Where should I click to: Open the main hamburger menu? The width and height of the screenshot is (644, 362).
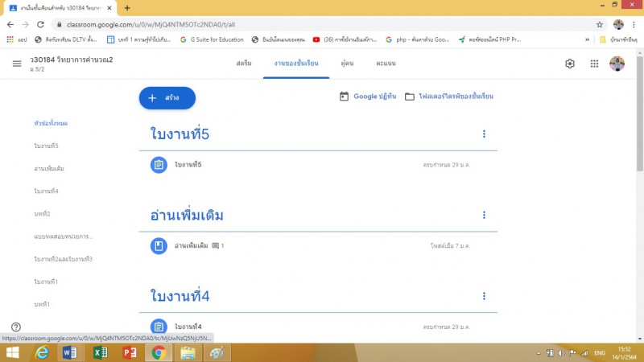pyautogui.click(x=17, y=64)
